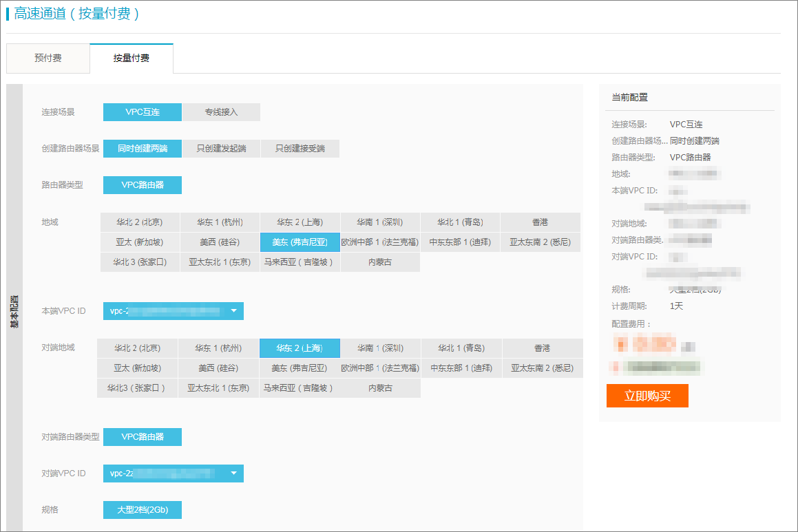Click VPC路由器 under 对端路由器类型

[x=143, y=437]
